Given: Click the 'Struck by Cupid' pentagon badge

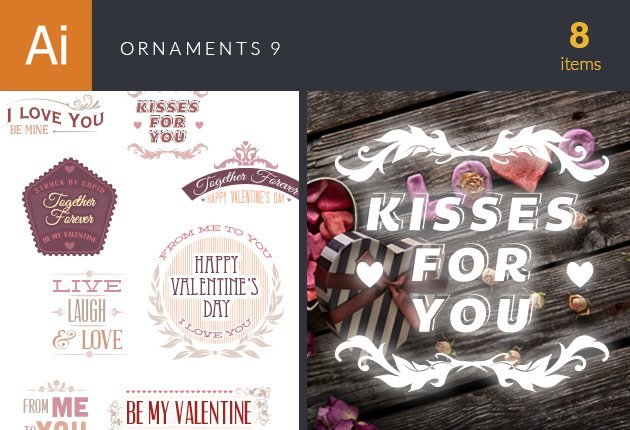Looking at the screenshot, I should (70, 207).
